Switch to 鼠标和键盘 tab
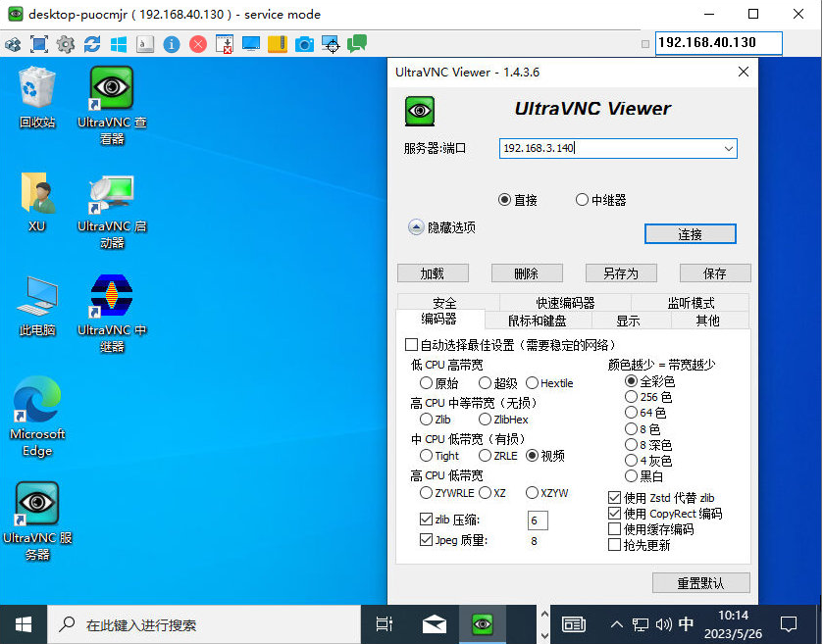The height and width of the screenshot is (644, 823). (538, 321)
